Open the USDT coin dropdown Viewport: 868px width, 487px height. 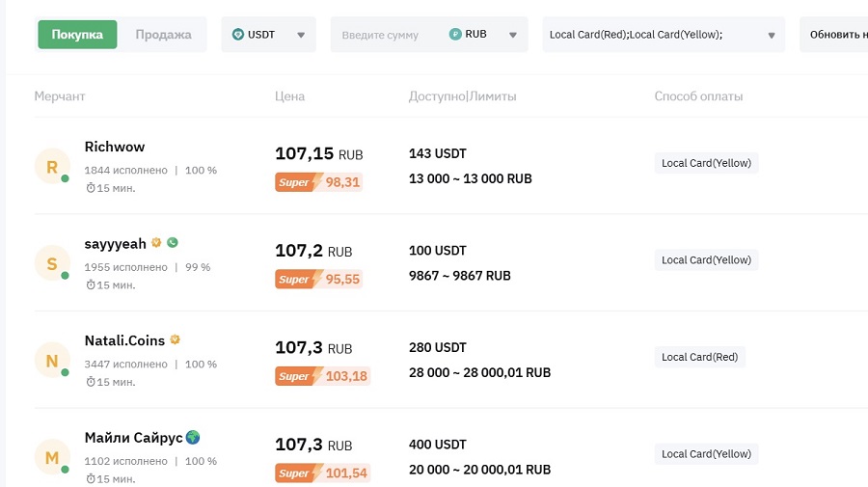pyautogui.click(x=268, y=35)
